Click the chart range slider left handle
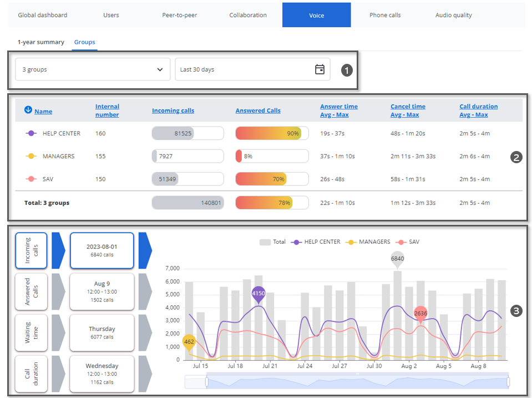The height and width of the screenshot is (398, 532). click(206, 382)
